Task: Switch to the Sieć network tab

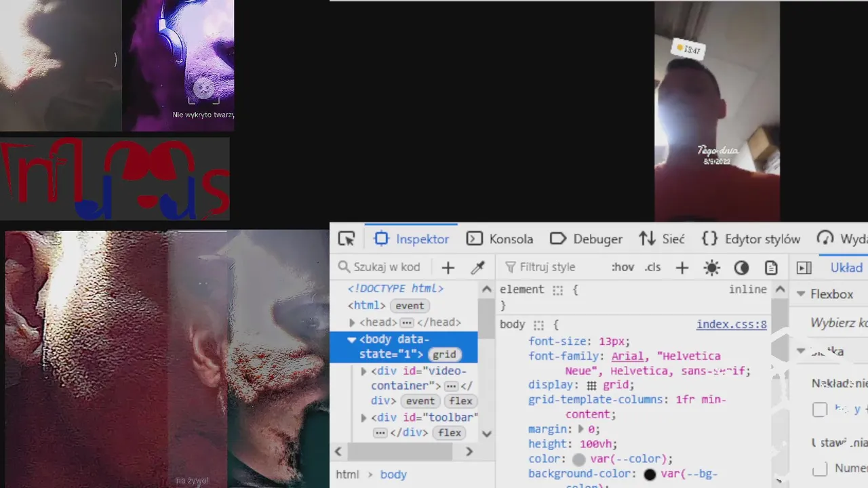Action: point(662,239)
